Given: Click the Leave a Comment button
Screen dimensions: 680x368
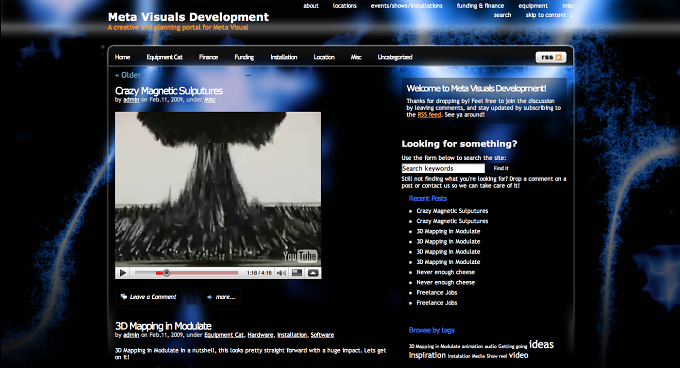Looking at the screenshot, I should coord(148,297).
